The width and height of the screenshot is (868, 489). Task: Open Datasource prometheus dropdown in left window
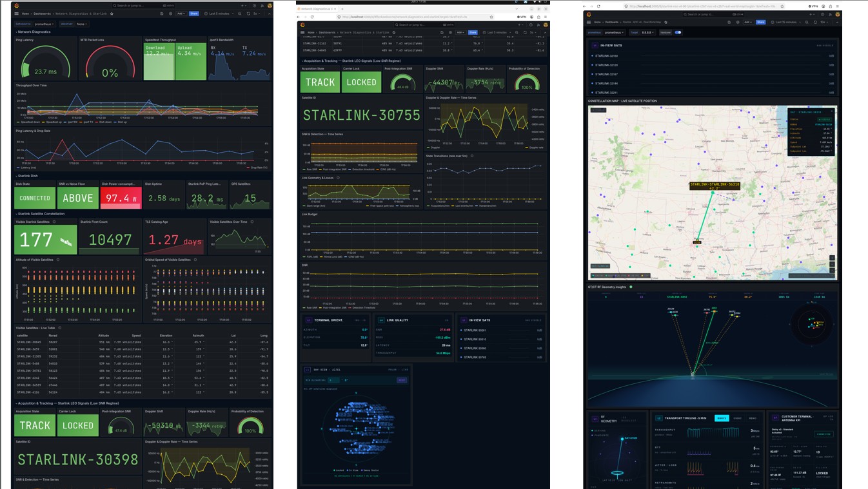coord(44,24)
